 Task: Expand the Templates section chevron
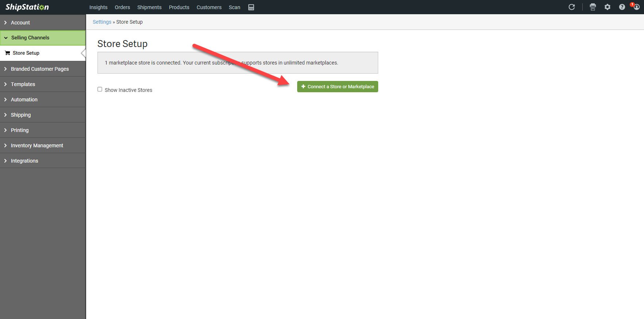coord(5,84)
